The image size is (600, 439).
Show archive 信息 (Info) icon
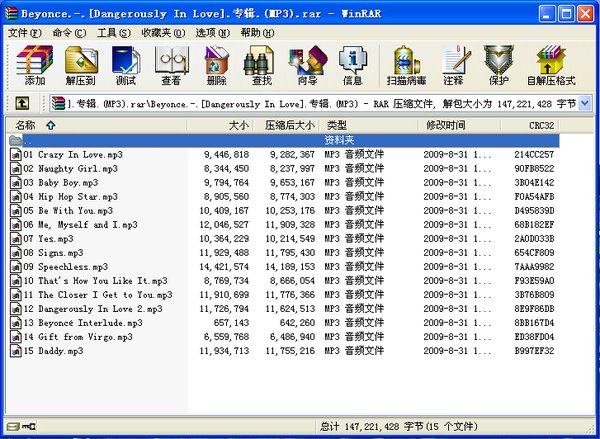click(352, 65)
